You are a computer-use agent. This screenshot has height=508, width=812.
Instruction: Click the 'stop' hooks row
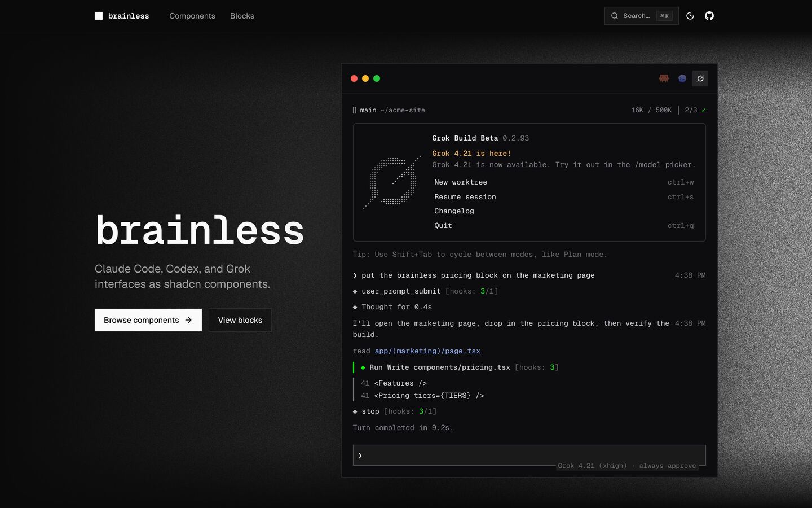395,411
